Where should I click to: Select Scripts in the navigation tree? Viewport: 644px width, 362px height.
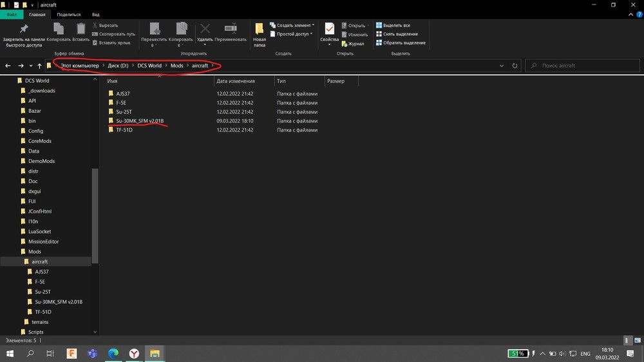coord(35,332)
